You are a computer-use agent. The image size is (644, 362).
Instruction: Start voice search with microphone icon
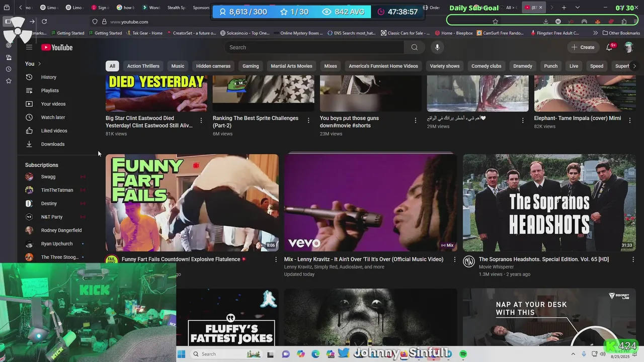click(x=437, y=47)
